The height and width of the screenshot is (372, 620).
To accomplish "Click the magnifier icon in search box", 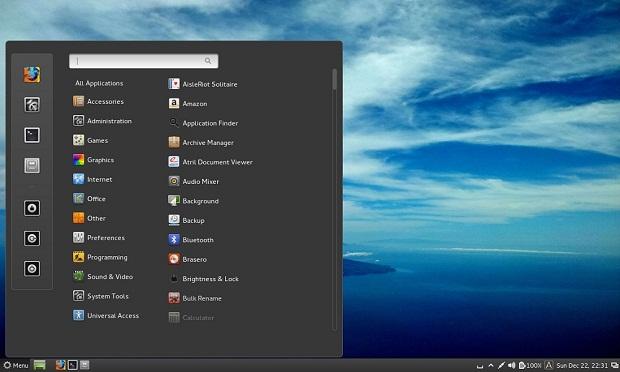I will click(x=208, y=60).
